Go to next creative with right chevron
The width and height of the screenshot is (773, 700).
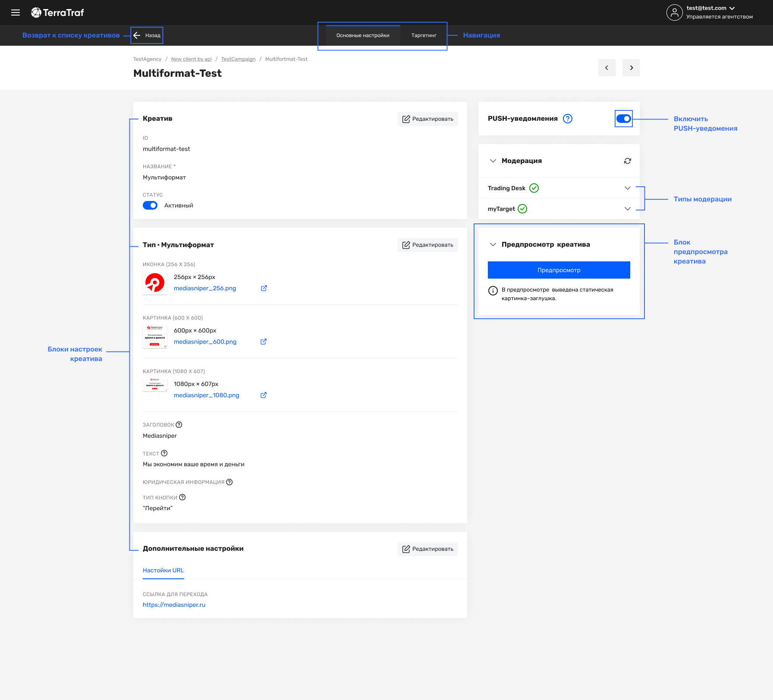click(x=631, y=68)
